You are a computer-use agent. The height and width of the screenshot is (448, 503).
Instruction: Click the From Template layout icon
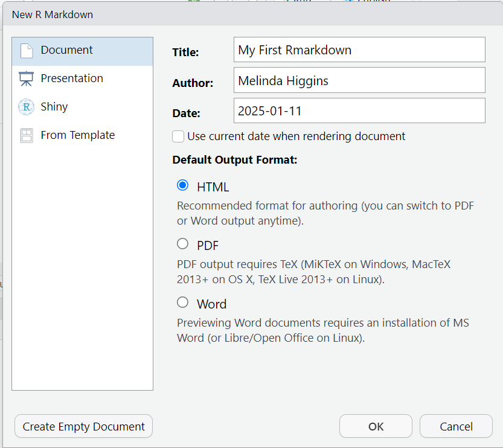click(x=26, y=135)
